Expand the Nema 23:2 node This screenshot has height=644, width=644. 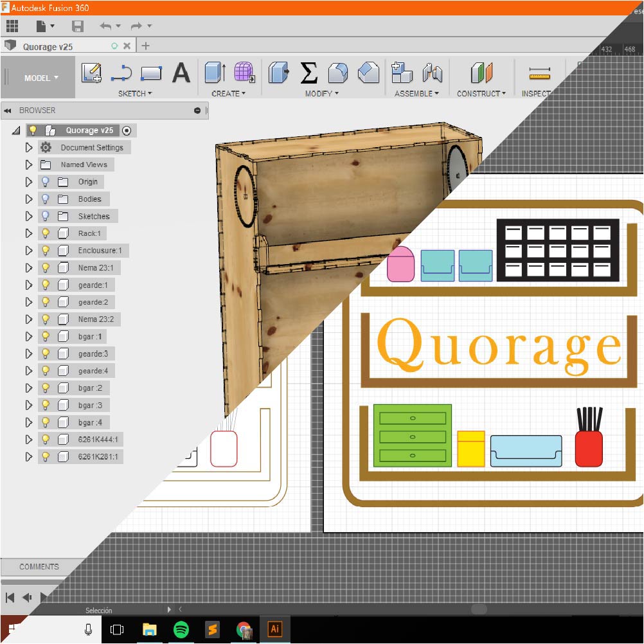[x=29, y=319]
